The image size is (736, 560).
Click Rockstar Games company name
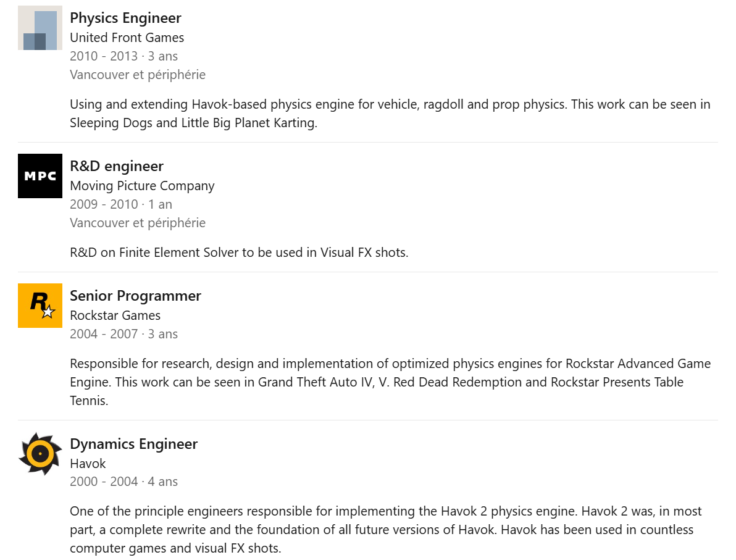(x=115, y=316)
